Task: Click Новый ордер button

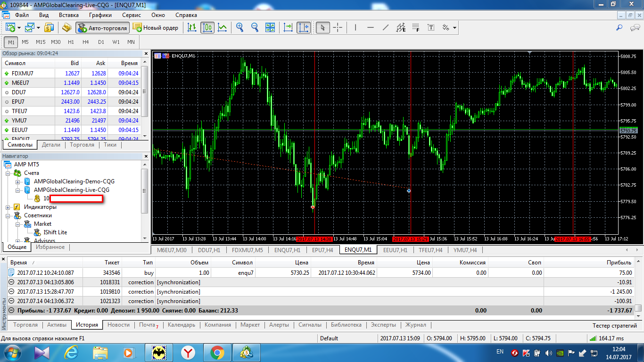Action: [156, 28]
